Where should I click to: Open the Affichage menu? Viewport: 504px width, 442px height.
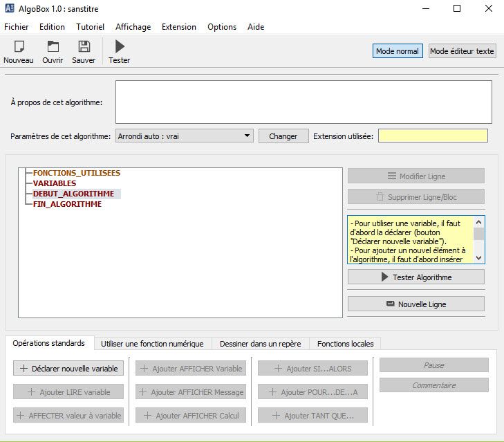[133, 27]
